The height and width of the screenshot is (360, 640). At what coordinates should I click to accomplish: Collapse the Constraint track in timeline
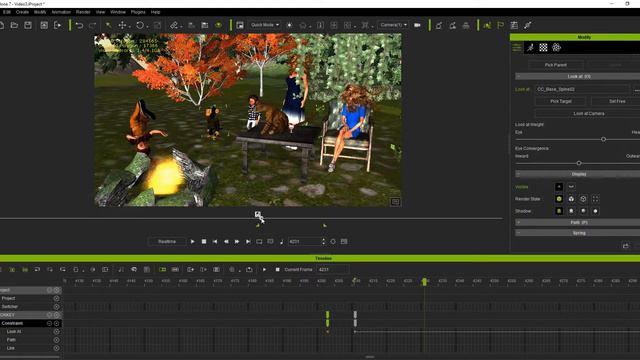click(49, 323)
